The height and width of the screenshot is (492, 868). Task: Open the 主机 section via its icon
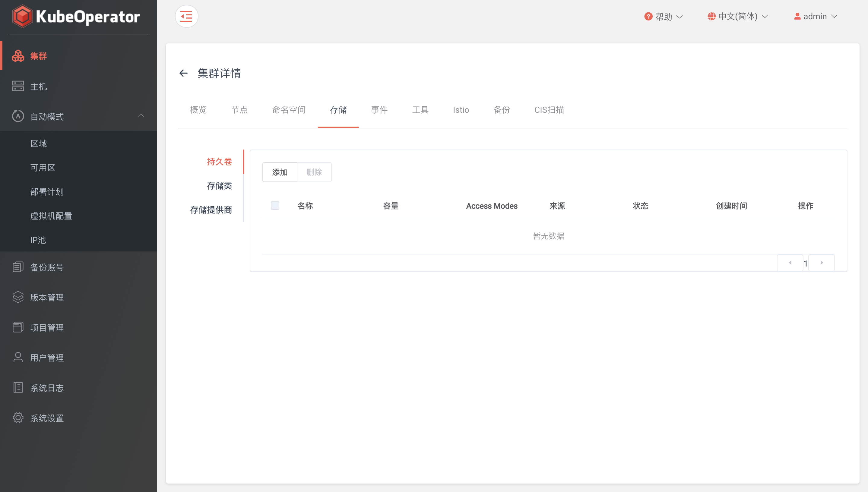coord(18,86)
